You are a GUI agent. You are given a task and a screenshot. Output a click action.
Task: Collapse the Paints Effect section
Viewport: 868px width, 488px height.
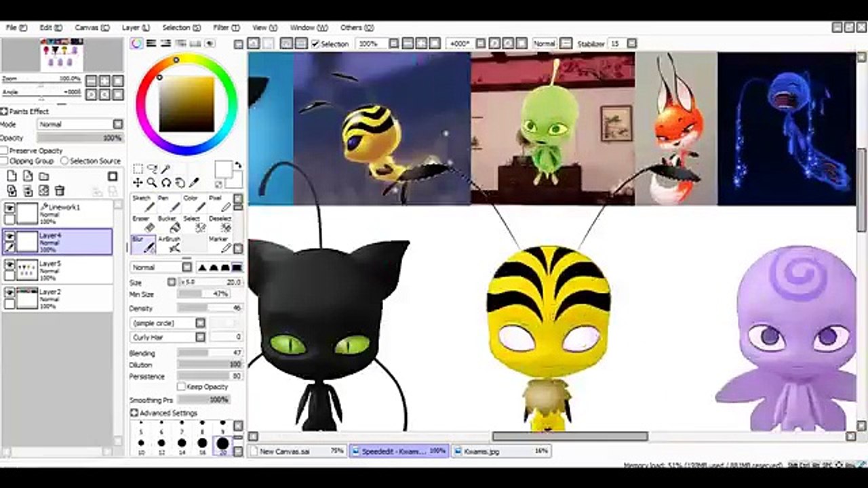[4, 111]
